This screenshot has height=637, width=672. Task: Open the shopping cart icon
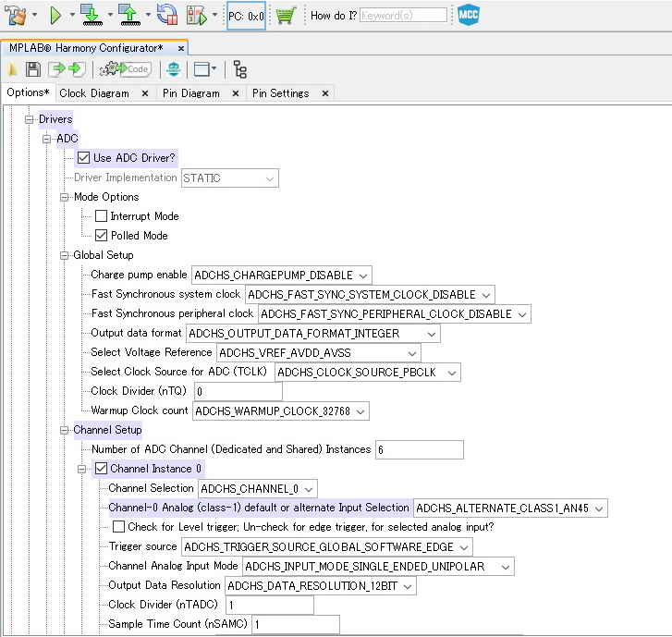(286, 16)
